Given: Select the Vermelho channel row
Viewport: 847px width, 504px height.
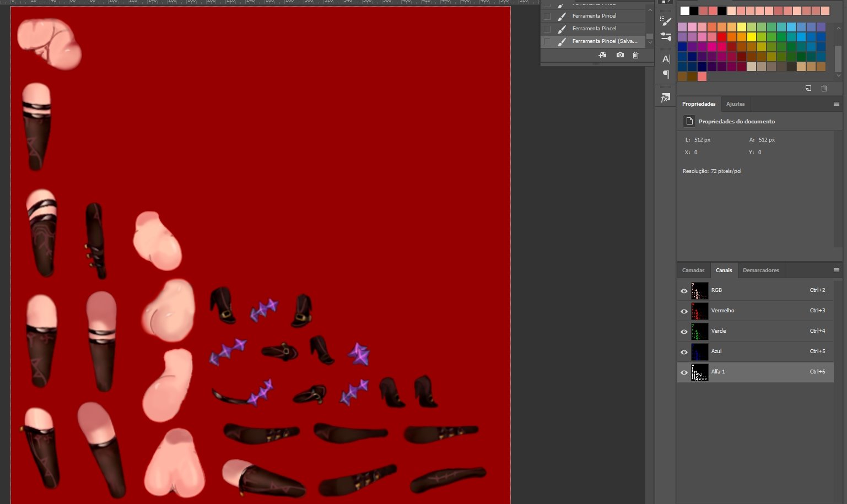Looking at the screenshot, I should click(x=756, y=311).
